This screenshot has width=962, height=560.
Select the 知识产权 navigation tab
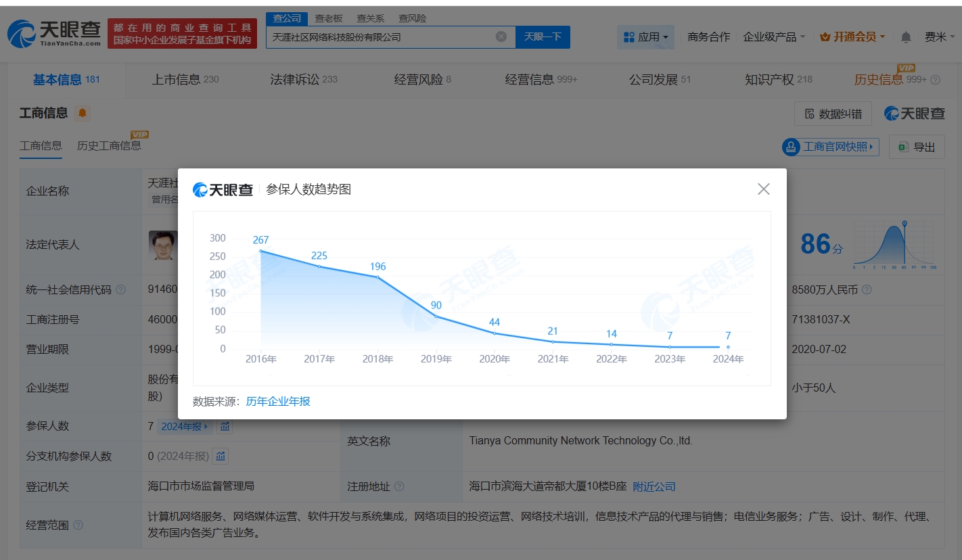point(779,79)
